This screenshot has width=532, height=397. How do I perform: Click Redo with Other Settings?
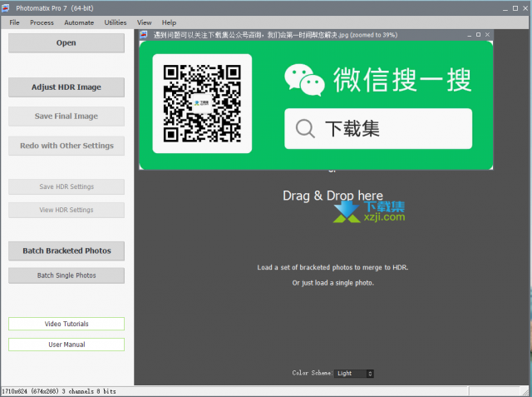[66, 146]
